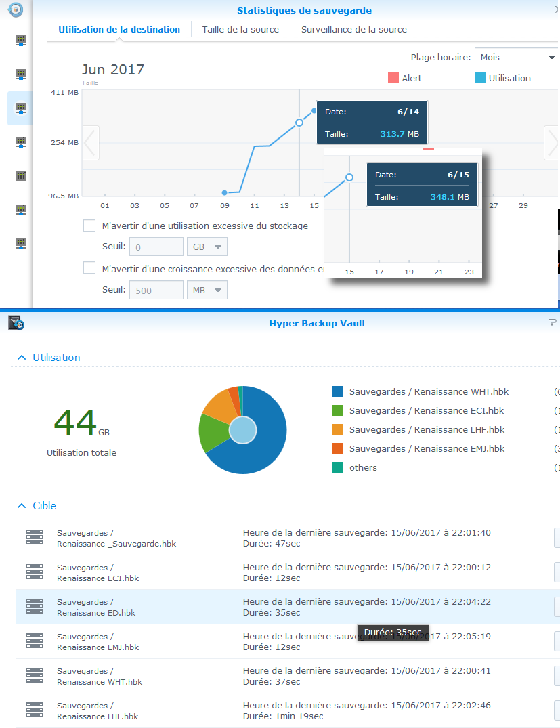This screenshot has width=560, height=728.
Task: Select Renaissance ED.hbk in the Cible list
Action: [97, 607]
